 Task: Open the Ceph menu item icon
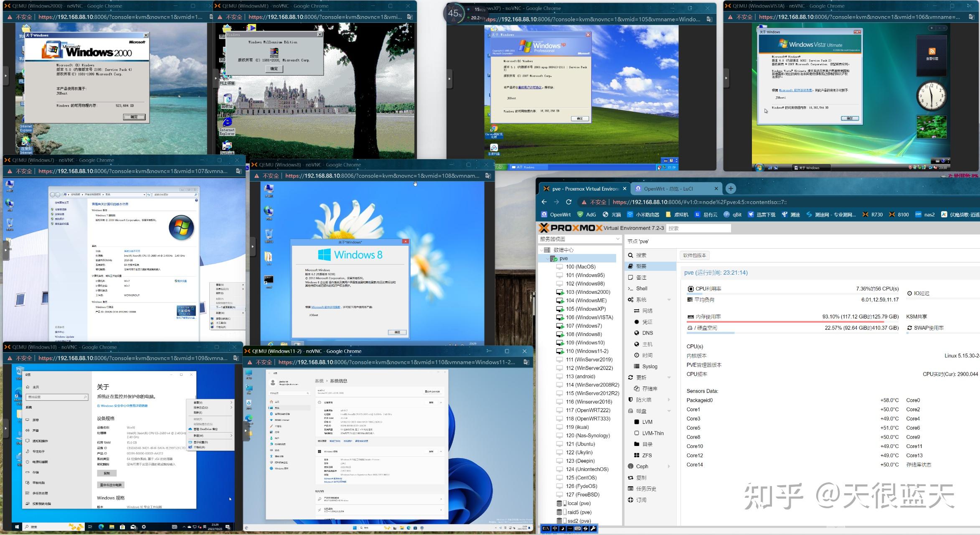[x=630, y=466]
